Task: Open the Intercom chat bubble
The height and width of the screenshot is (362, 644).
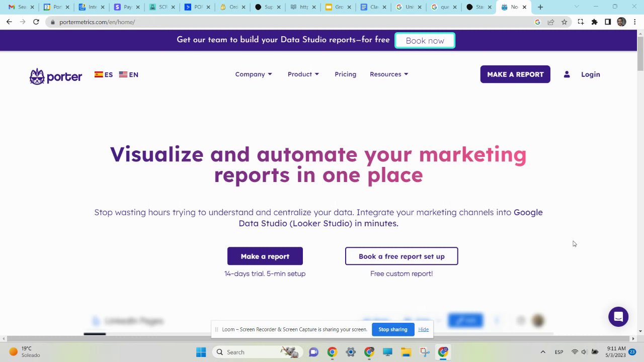Action: [618, 317]
